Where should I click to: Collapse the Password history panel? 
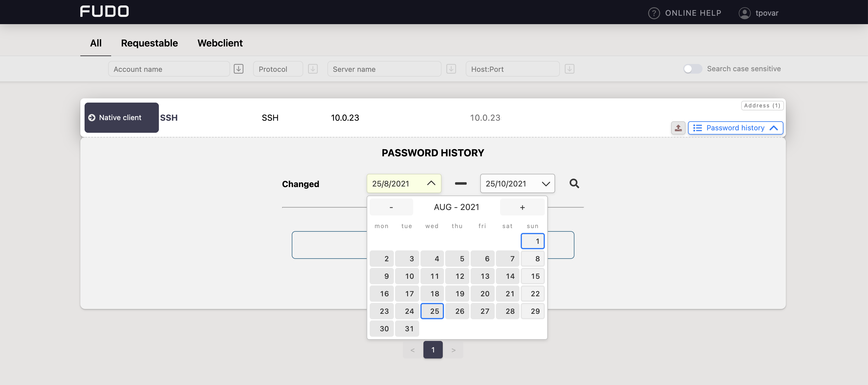pos(736,128)
